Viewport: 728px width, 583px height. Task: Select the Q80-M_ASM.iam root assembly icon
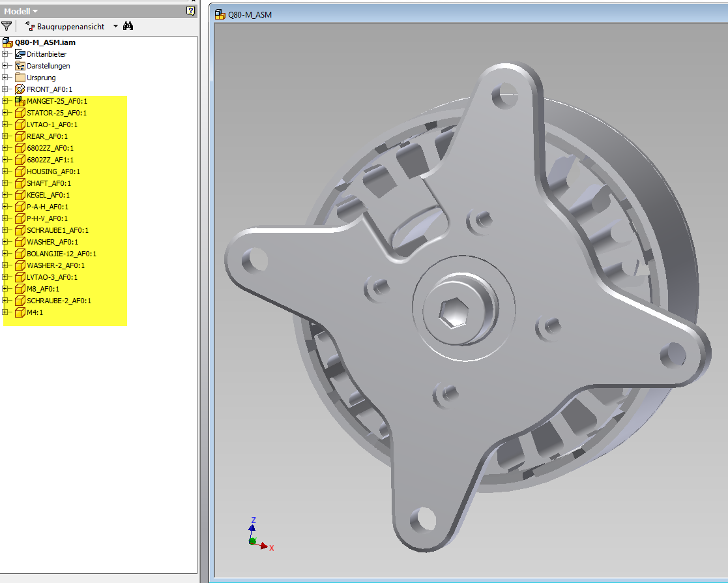[x=7, y=42]
